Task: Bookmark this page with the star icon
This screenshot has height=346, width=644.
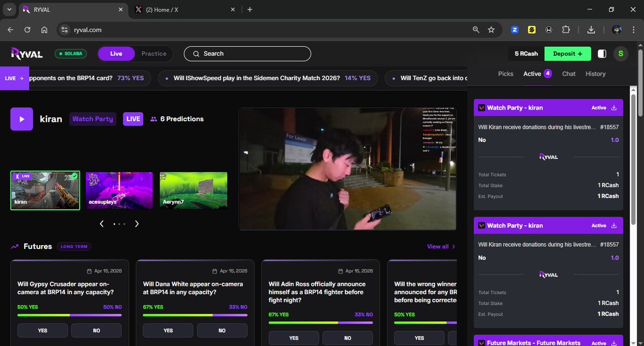Action: 491,30
